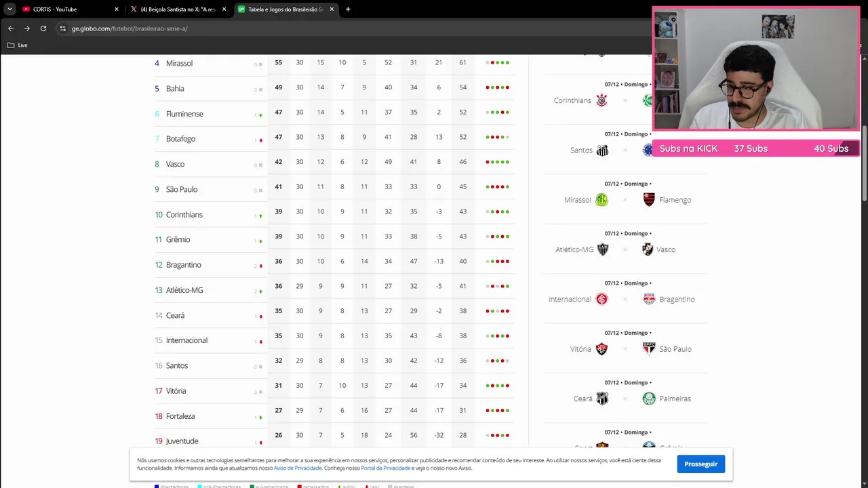This screenshot has width=868, height=488.
Task: Click Vitória in the standings table
Action: pos(176,391)
